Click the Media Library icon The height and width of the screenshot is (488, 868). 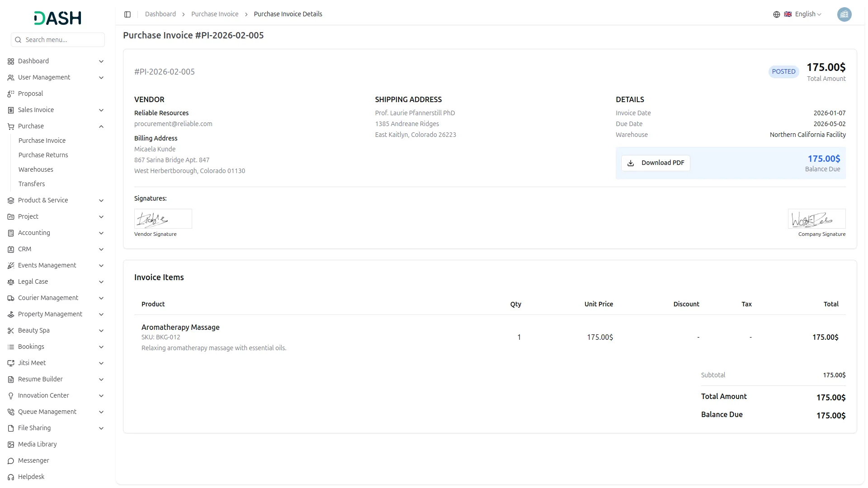[x=11, y=444]
